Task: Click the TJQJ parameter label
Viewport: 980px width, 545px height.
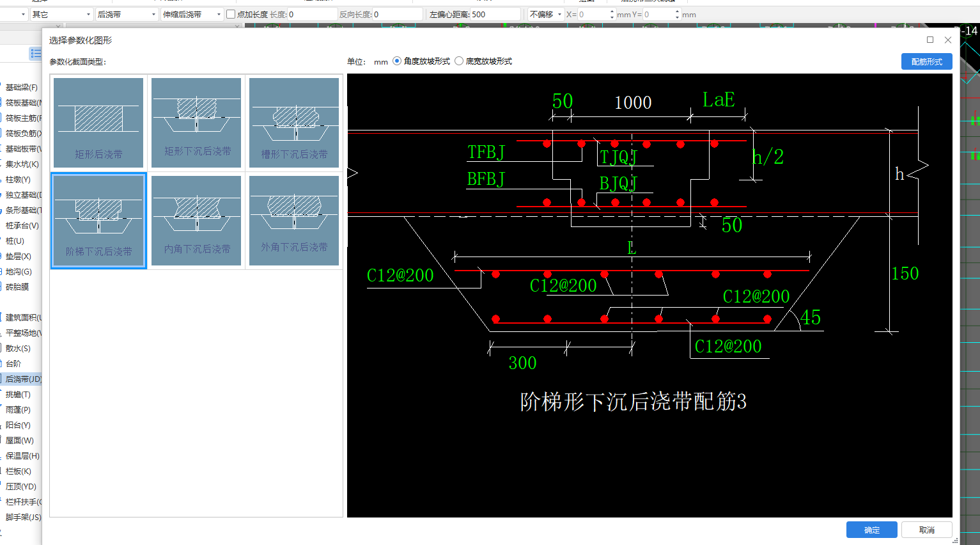Action: (618, 157)
